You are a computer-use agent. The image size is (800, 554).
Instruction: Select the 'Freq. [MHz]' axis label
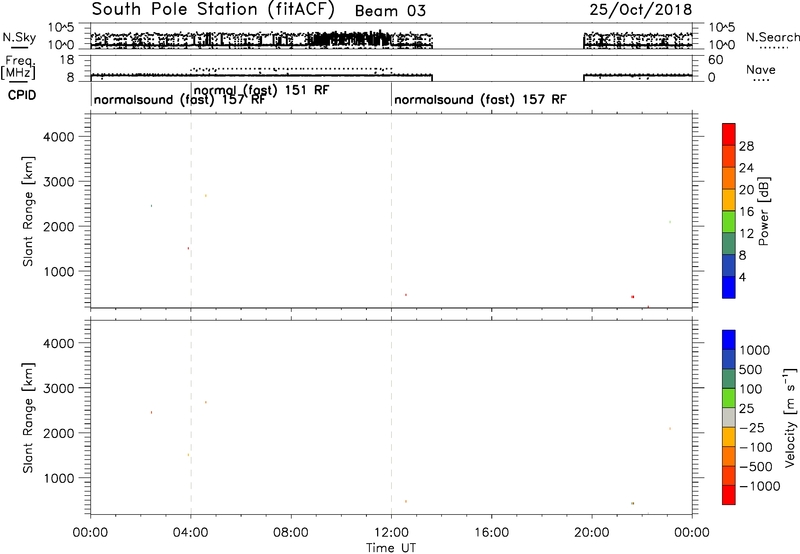(19, 67)
